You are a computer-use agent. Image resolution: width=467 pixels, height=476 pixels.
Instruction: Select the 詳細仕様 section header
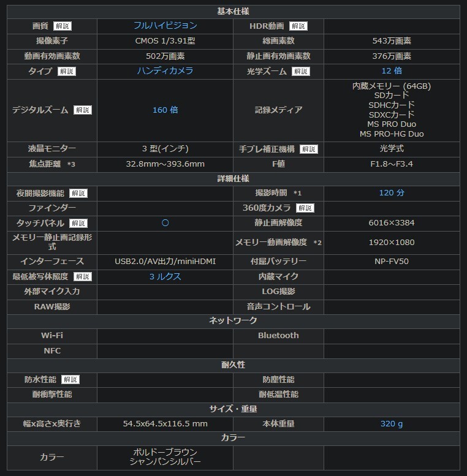point(233,179)
